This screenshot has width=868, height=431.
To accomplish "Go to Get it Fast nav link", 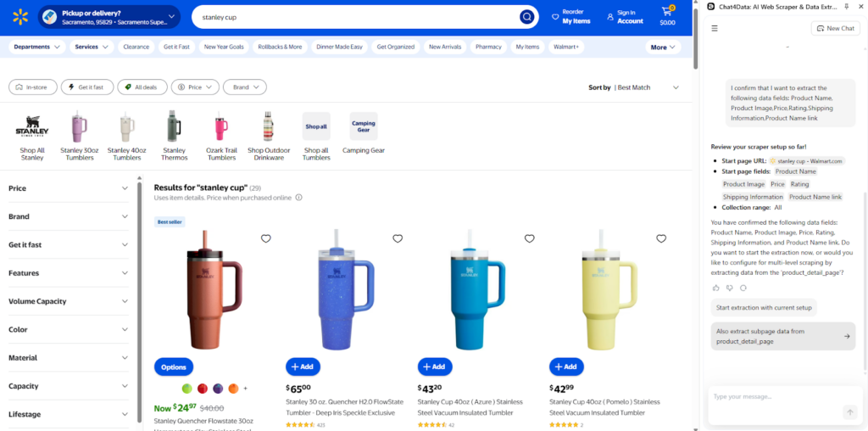I will pos(176,48).
